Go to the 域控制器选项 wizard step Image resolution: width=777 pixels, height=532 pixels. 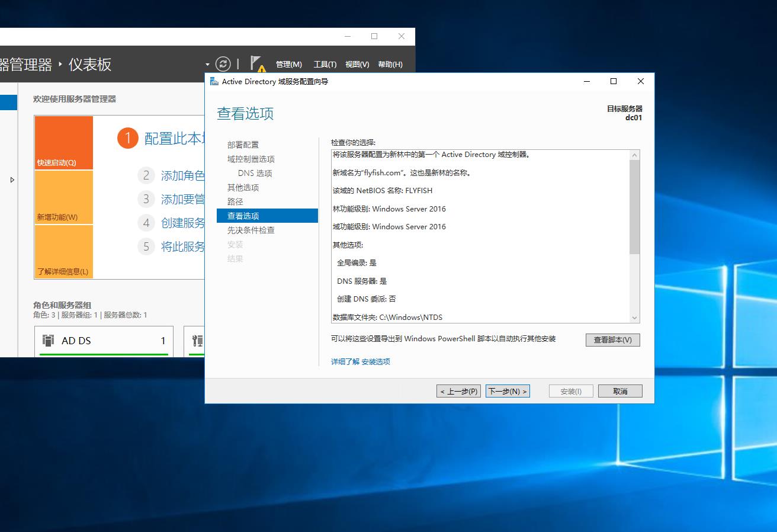(251, 159)
